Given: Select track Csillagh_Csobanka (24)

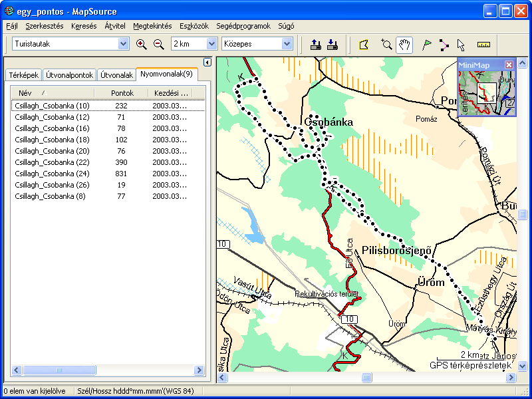Looking at the screenshot, I should pyautogui.click(x=52, y=174).
